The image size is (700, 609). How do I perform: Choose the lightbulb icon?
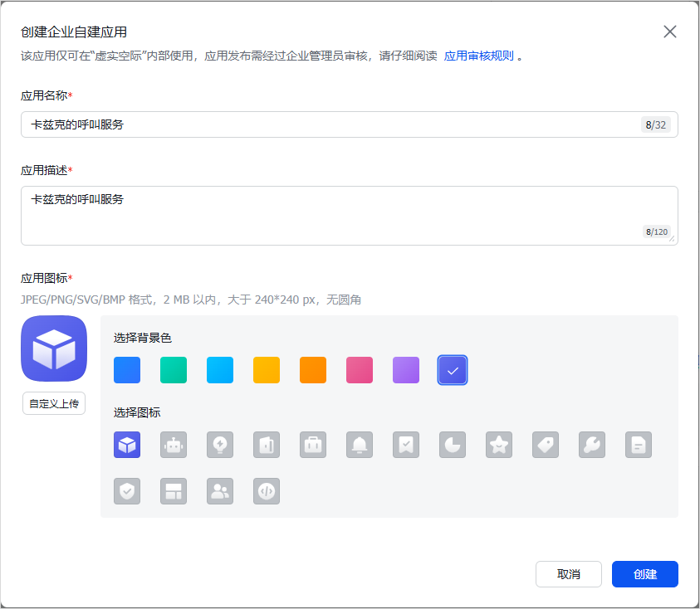pyautogui.click(x=220, y=445)
